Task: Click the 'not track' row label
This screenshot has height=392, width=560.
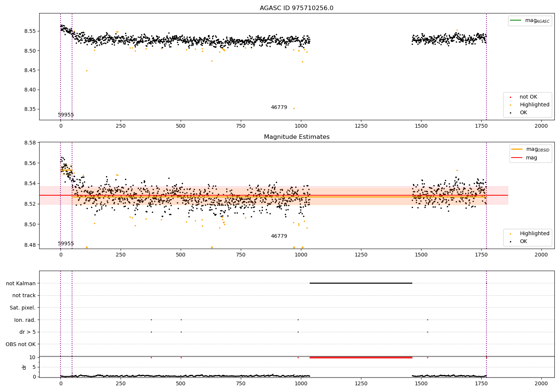Action: click(x=24, y=296)
